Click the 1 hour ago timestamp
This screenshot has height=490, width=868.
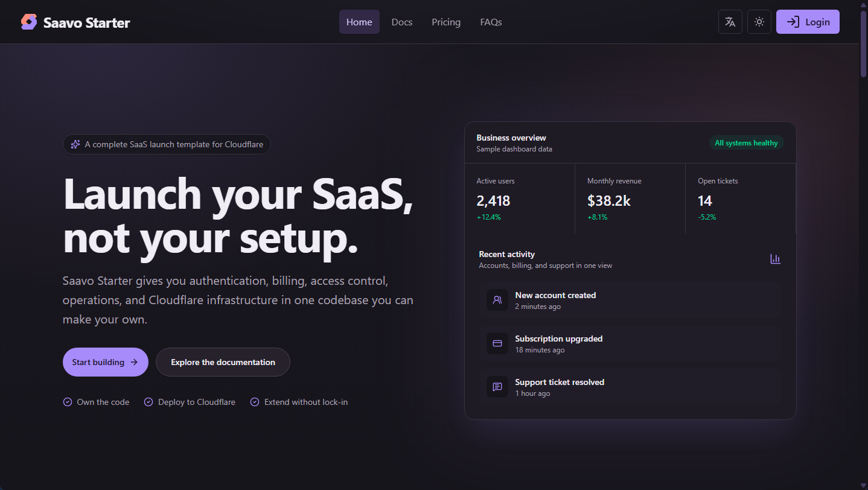pyautogui.click(x=532, y=393)
